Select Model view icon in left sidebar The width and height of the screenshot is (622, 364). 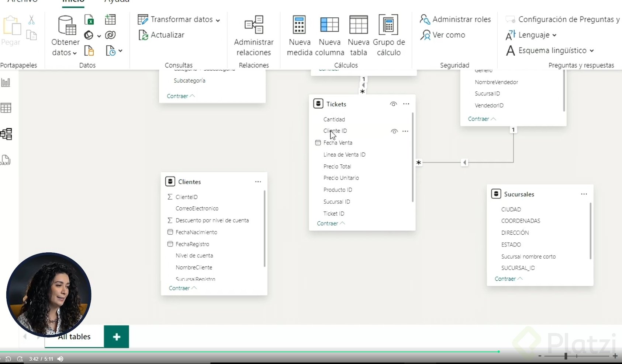(6, 134)
